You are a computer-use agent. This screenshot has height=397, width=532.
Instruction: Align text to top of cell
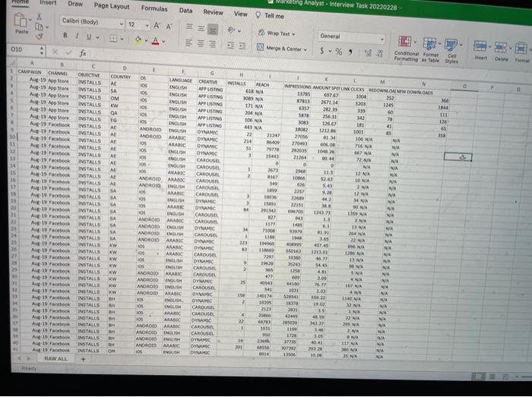(189, 27)
